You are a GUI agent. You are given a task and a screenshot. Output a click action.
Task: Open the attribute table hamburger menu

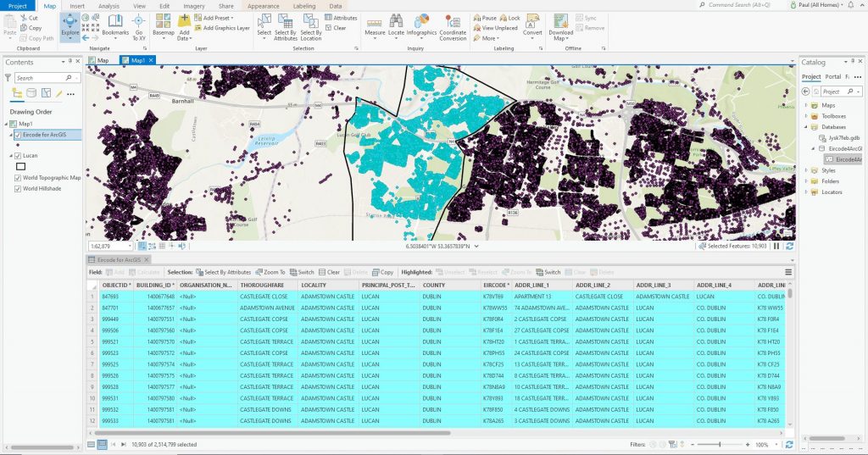[x=788, y=272]
